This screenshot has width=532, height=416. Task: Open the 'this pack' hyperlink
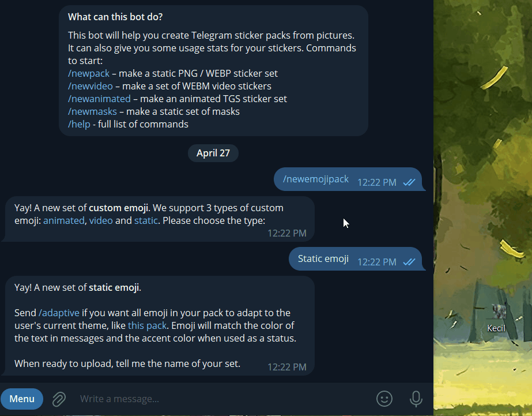(x=147, y=325)
